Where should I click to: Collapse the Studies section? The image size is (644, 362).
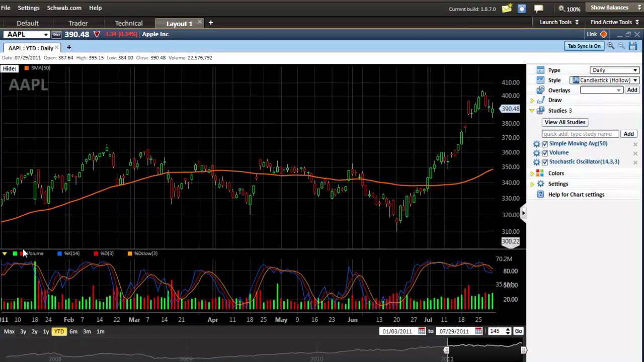point(532,111)
